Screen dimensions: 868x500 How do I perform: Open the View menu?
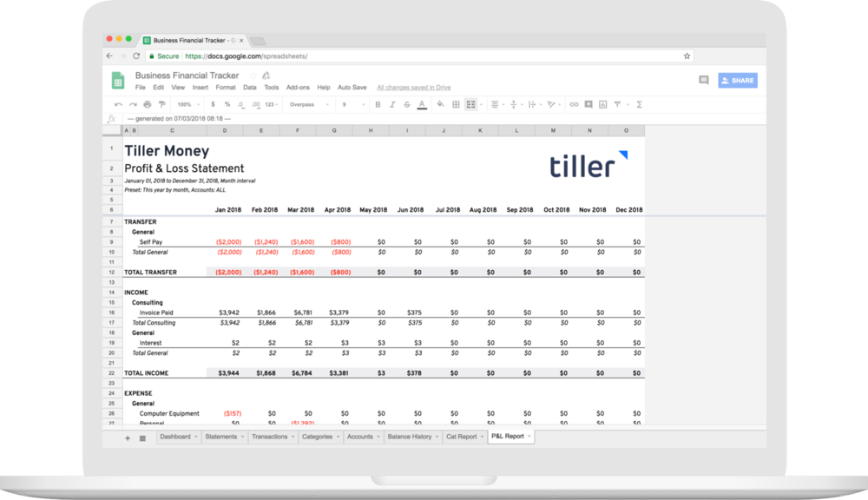pyautogui.click(x=178, y=88)
